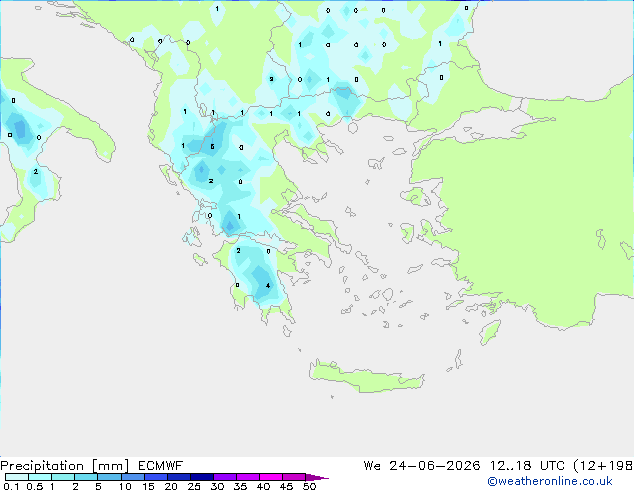Select the 5 mm legend color swatch
634x490 pixels.
tap(110, 477)
